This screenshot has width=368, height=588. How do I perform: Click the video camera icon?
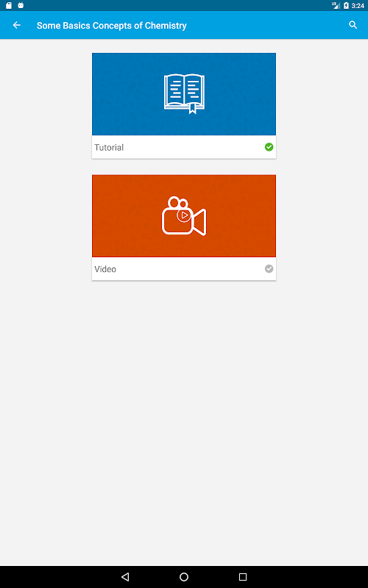click(184, 216)
